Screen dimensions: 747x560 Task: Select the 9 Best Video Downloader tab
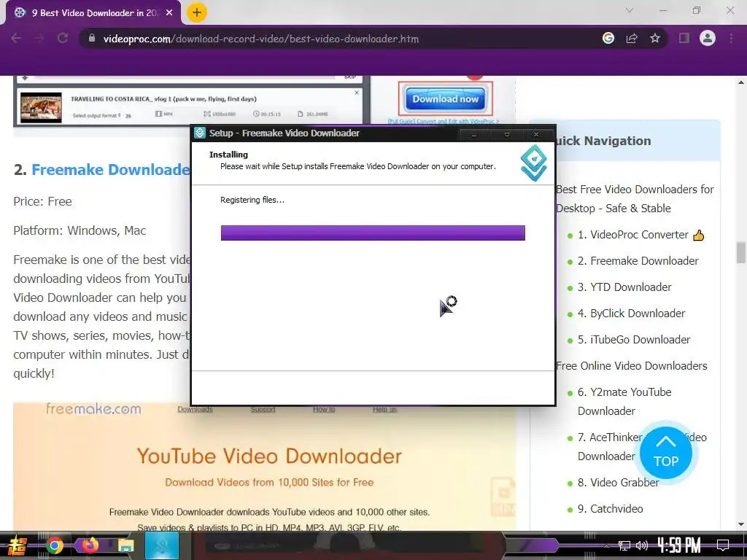pos(93,13)
